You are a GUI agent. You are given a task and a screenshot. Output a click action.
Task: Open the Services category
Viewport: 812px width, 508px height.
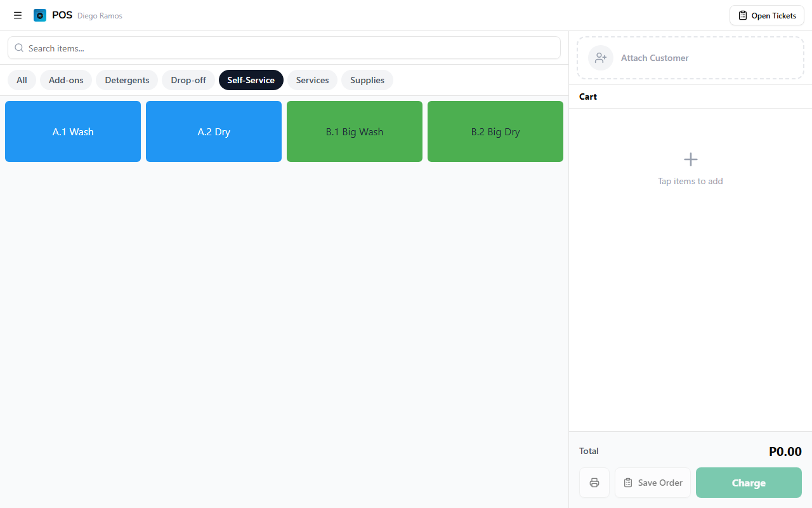tap(312, 80)
